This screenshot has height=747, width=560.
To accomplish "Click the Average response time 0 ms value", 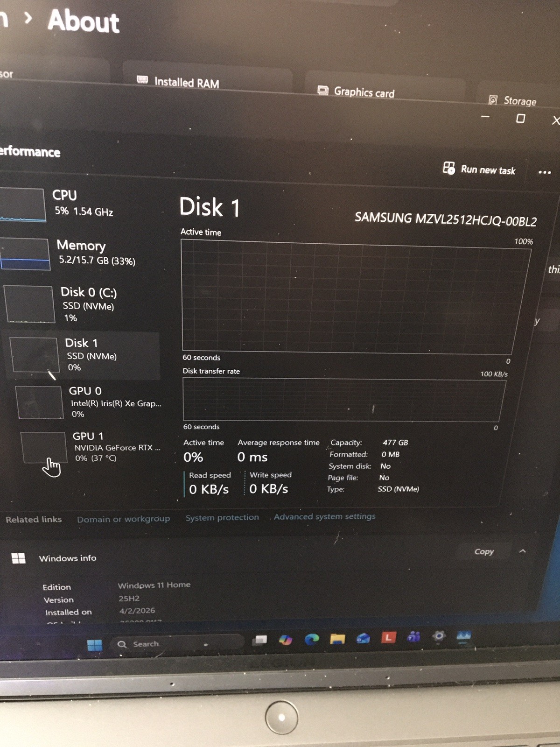I will pyautogui.click(x=252, y=457).
